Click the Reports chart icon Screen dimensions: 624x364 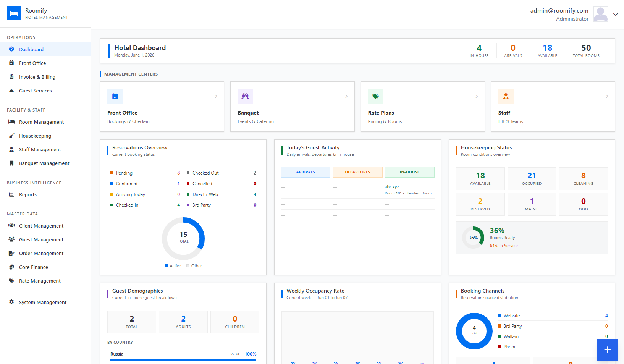click(11, 194)
